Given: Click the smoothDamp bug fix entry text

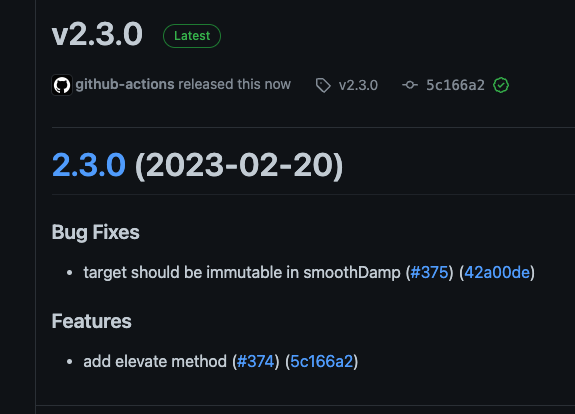Looking at the screenshot, I should tap(242, 272).
